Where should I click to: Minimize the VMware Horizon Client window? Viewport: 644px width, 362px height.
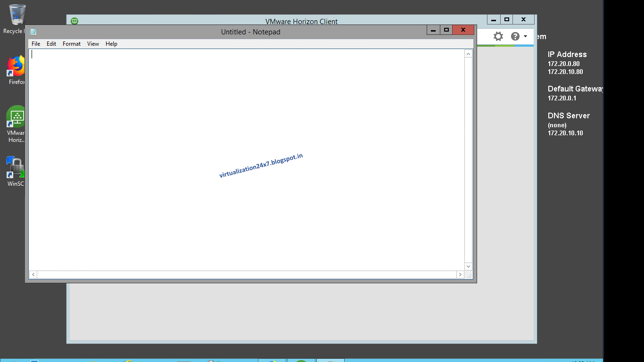point(493,20)
